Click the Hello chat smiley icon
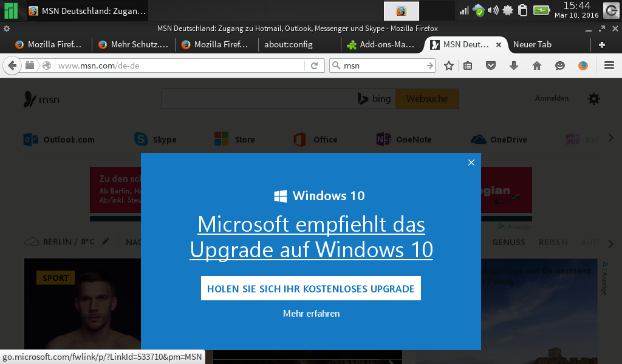Screen dimensions: 622x364 tap(559, 66)
